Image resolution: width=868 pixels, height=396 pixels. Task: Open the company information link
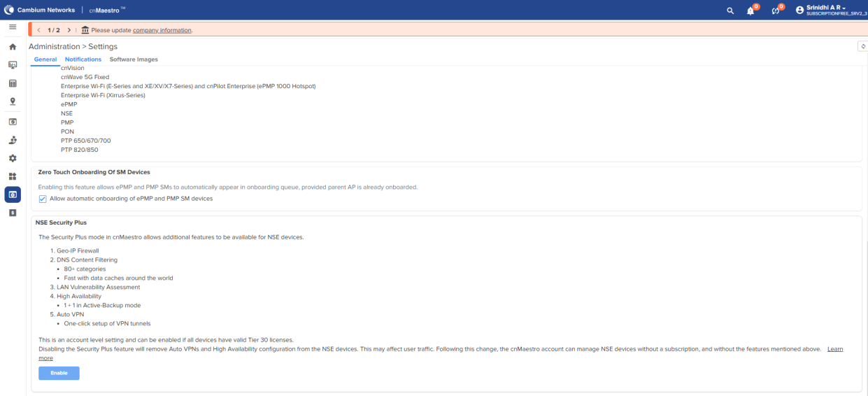pyautogui.click(x=162, y=30)
